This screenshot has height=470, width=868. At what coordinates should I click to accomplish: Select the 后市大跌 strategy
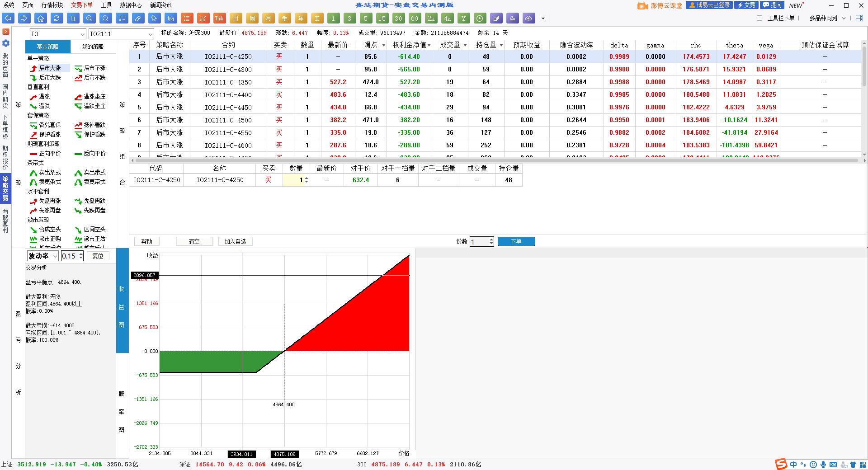click(45, 78)
